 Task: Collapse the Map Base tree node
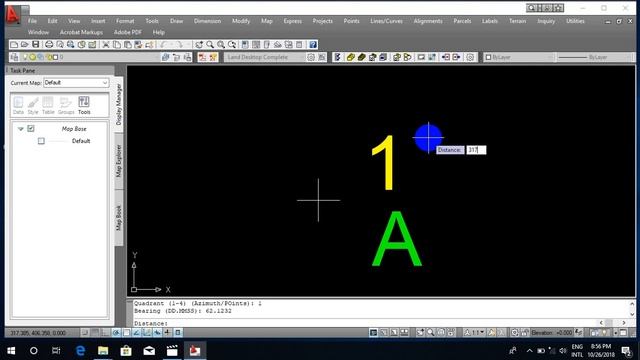[20, 129]
